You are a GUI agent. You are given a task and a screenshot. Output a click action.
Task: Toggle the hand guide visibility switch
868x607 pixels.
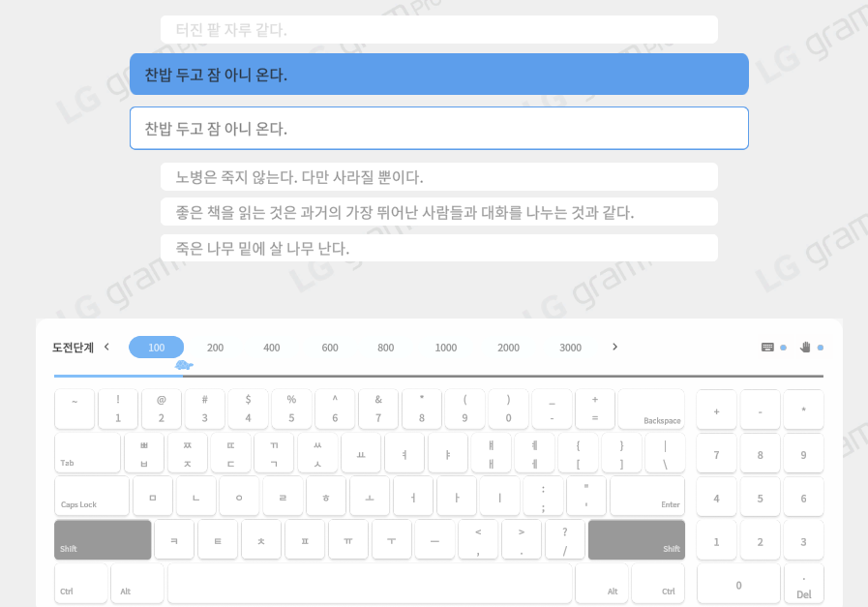[820, 347]
